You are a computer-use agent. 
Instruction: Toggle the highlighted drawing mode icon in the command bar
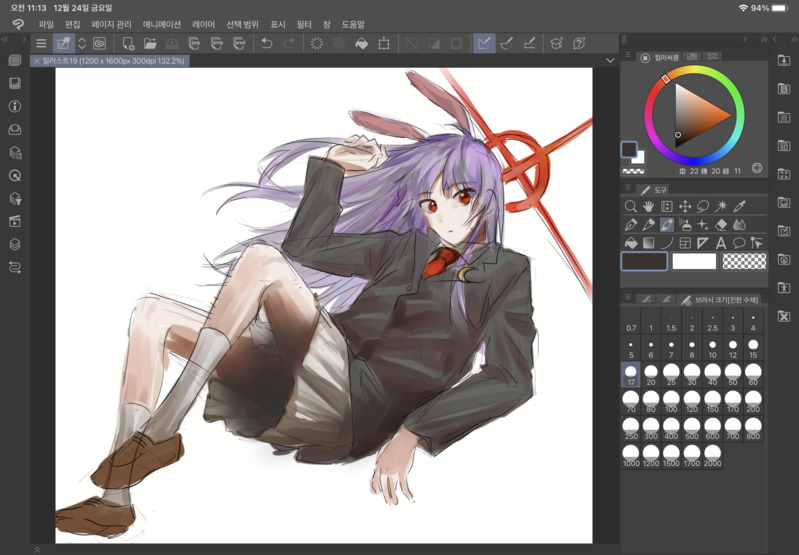(64, 43)
